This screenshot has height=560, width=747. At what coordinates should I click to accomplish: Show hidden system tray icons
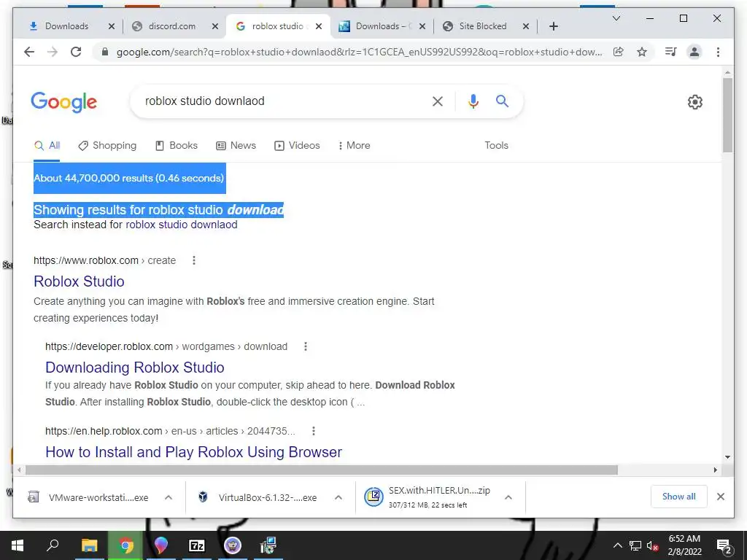[x=617, y=545]
